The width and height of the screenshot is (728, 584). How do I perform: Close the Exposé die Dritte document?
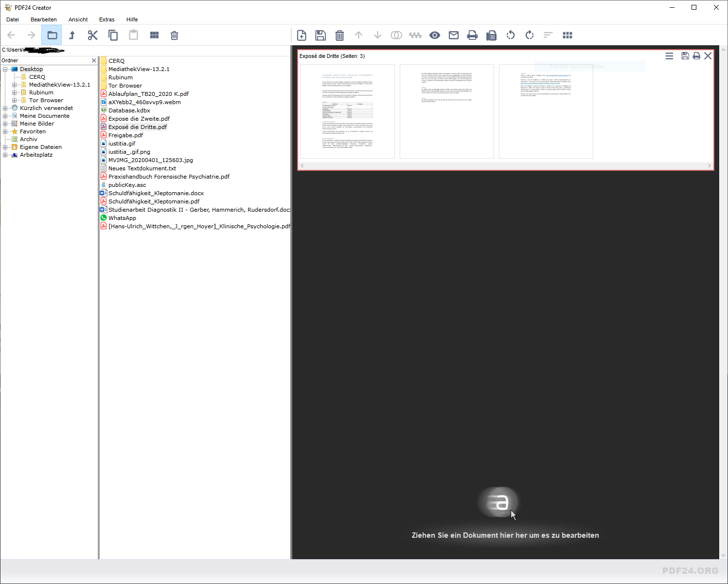pyautogui.click(x=708, y=56)
